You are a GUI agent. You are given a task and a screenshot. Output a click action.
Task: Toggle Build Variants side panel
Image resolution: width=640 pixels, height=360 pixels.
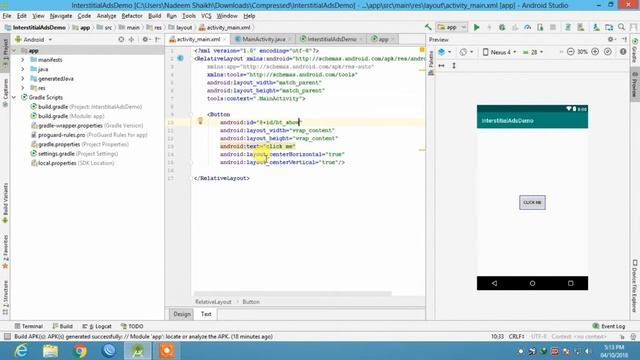coord(5,203)
